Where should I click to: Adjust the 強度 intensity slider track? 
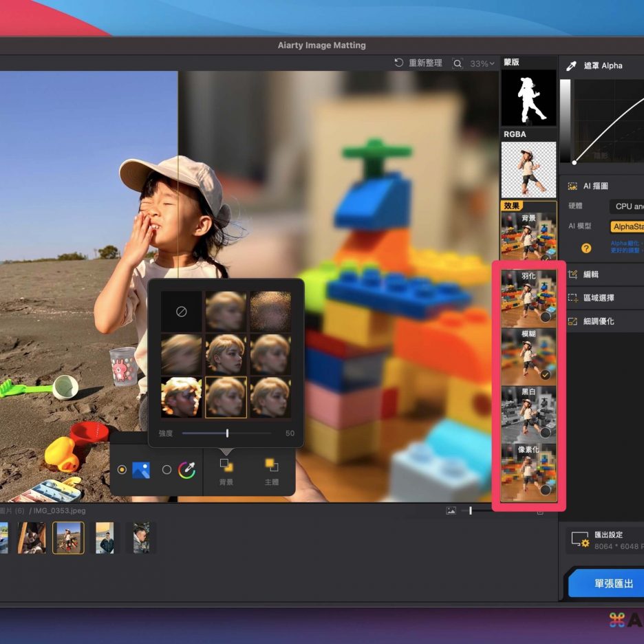click(x=227, y=433)
